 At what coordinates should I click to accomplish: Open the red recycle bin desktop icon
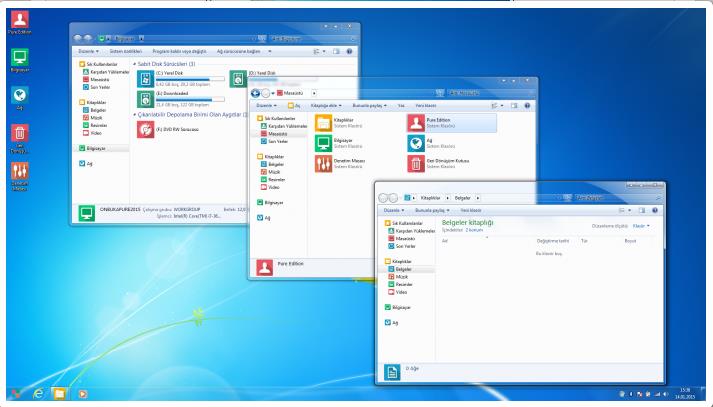tap(20, 133)
